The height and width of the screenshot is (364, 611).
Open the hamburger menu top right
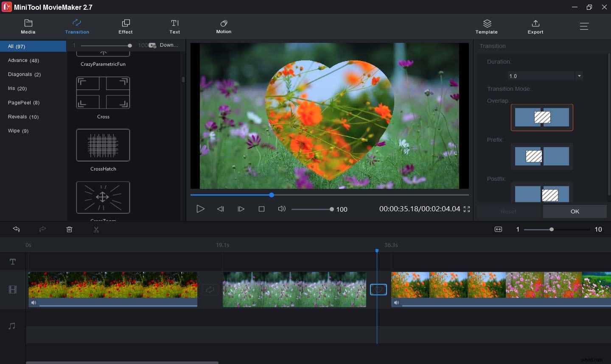point(584,26)
